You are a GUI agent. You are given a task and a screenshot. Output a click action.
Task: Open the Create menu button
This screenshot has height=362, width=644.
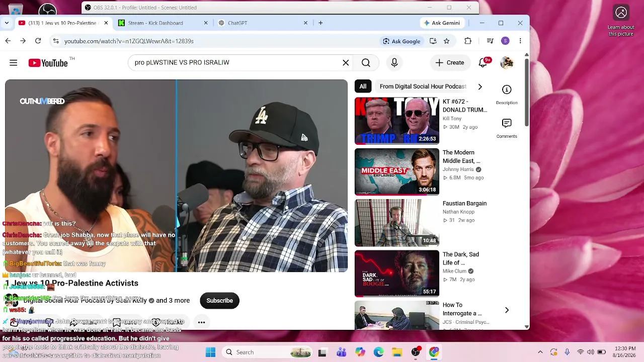pyautogui.click(x=450, y=63)
